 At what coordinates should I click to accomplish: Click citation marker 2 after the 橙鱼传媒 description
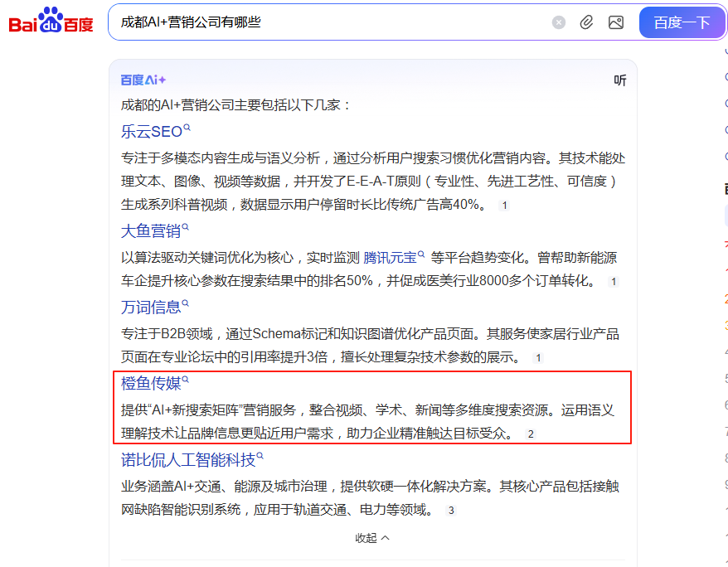(529, 432)
